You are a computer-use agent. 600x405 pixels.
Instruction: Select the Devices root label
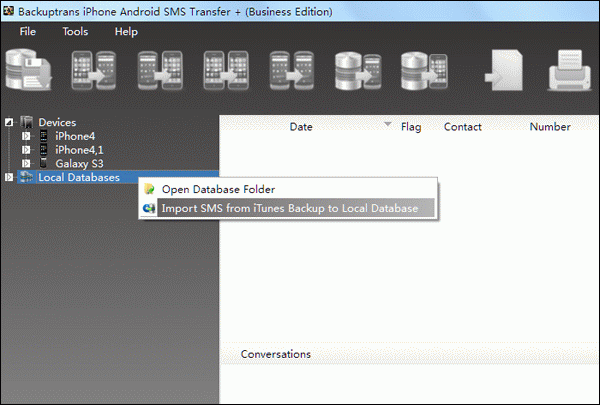click(x=57, y=122)
